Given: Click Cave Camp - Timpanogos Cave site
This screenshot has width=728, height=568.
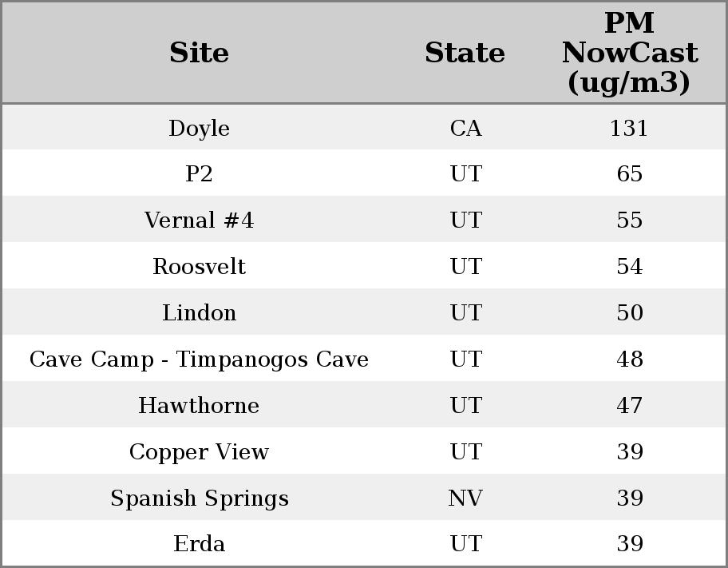Looking at the screenshot, I should [x=199, y=359].
